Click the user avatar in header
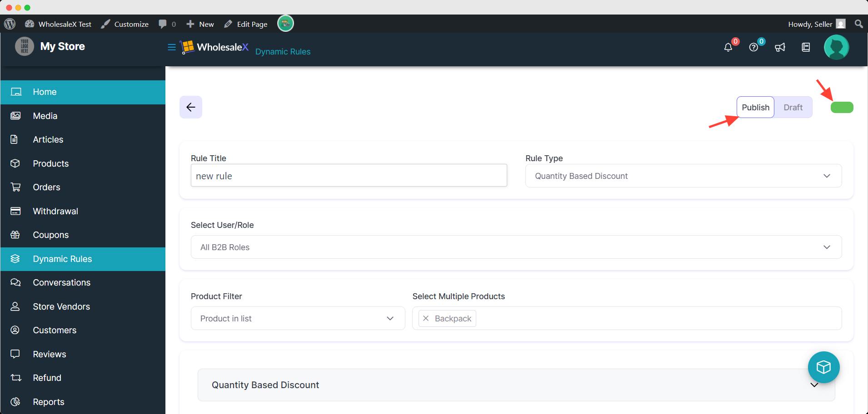 [x=837, y=47]
